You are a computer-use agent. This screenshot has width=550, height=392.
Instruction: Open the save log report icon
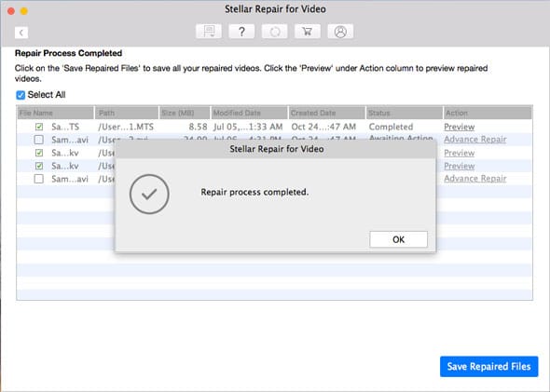209,32
